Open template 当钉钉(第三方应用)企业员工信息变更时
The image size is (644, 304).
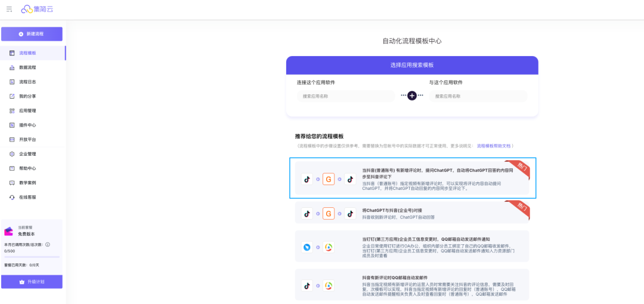coord(412,247)
